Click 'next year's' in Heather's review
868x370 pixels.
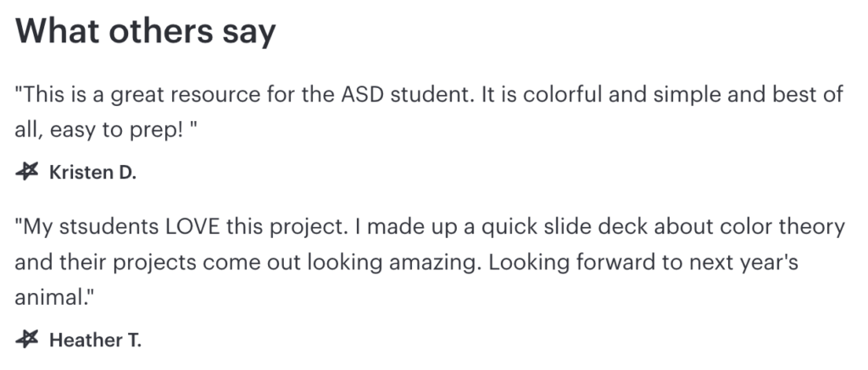tap(744, 262)
